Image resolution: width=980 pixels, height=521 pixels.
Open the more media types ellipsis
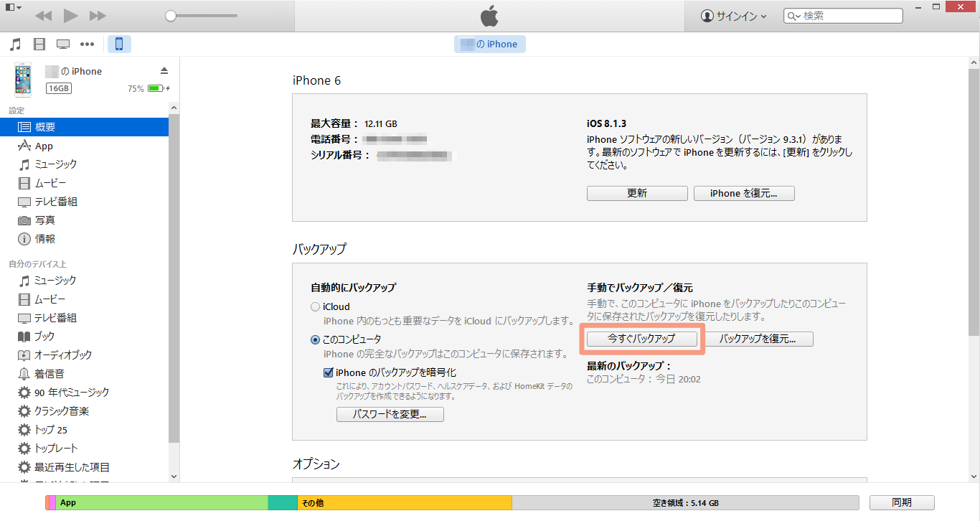tap(87, 44)
